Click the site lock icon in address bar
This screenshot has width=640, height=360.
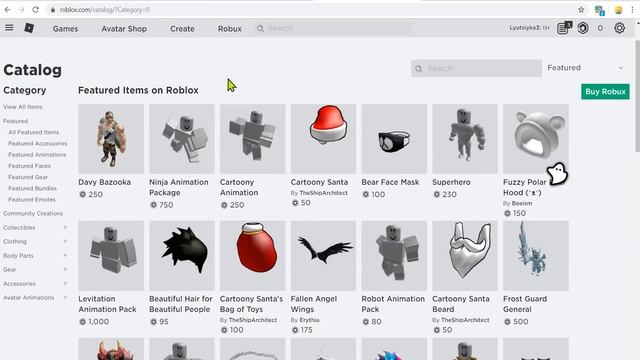coord(53,10)
